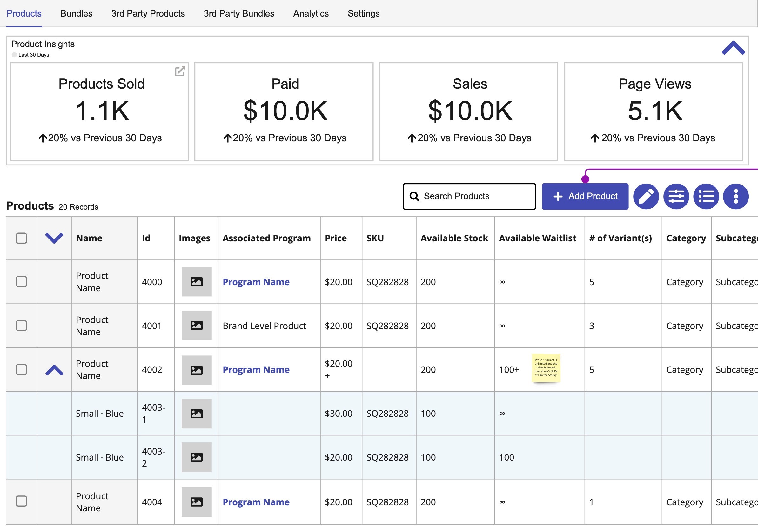This screenshot has width=758, height=532.
Task: Select checkbox for product 4004
Action: coord(22,501)
